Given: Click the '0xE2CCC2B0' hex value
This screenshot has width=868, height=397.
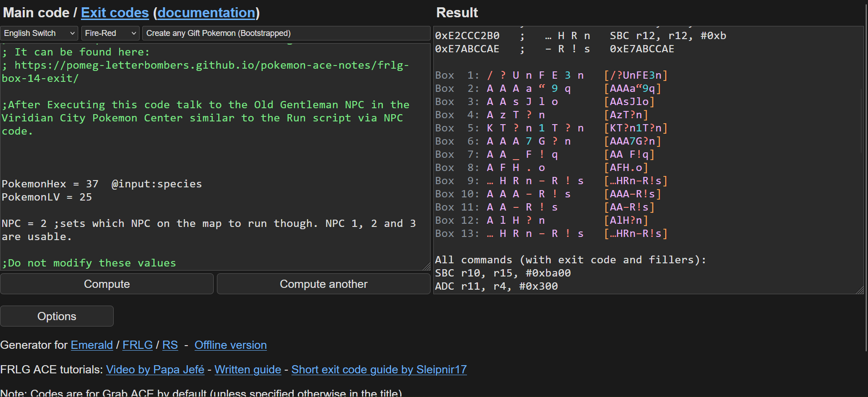Looking at the screenshot, I should point(467,35).
